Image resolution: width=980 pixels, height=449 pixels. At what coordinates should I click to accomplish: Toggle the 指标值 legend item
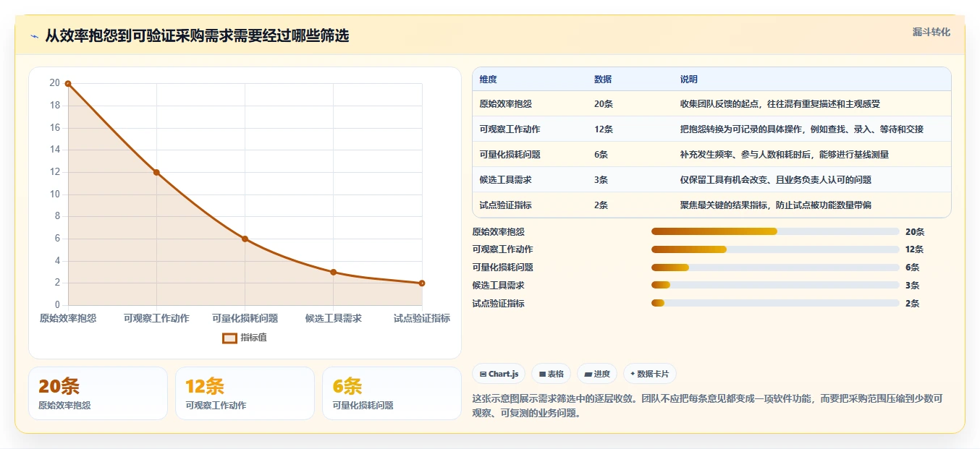[245, 338]
